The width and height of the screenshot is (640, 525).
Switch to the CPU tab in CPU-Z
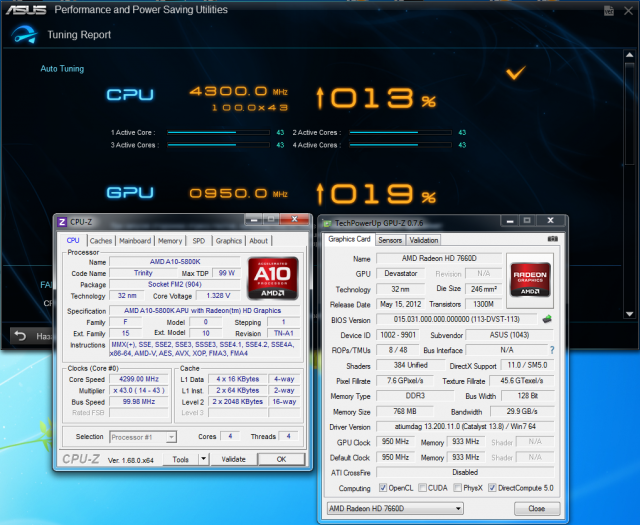(73, 240)
